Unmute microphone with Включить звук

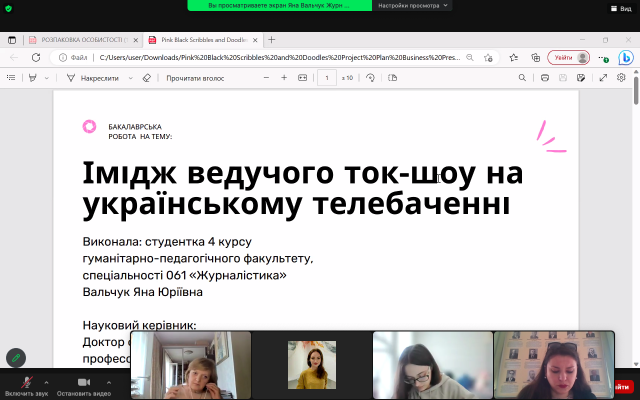(x=25, y=382)
